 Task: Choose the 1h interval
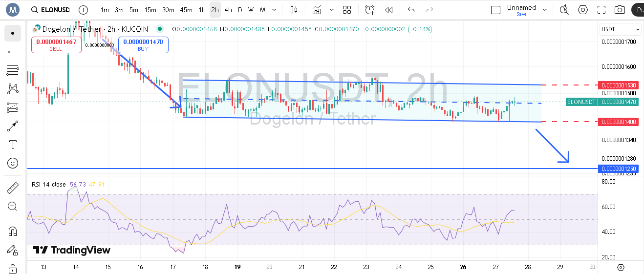(x=202, y=10)
